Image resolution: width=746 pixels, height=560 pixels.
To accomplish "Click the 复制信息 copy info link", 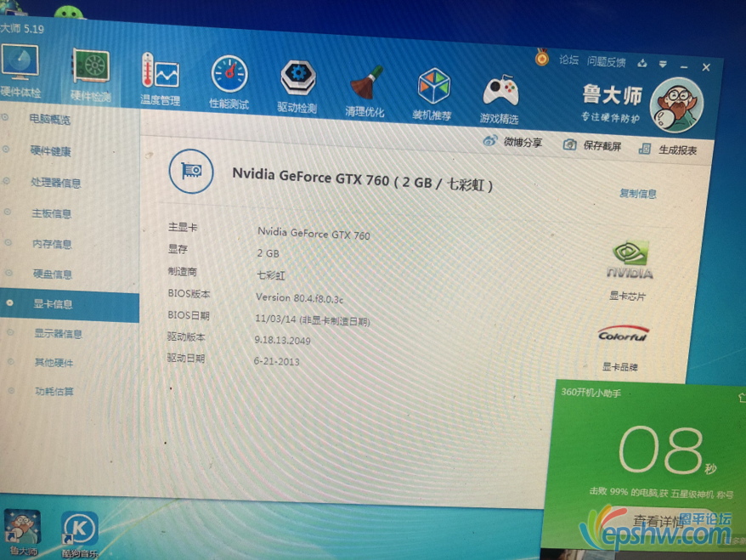I will coord(638,193).
